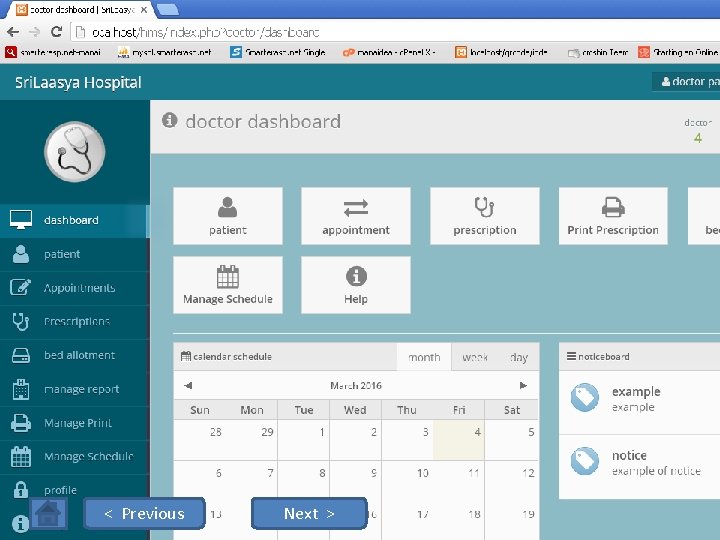Screen dimensions: 720x540
Task: Open the 'example' notice tag icon
Action: (585, 397)
